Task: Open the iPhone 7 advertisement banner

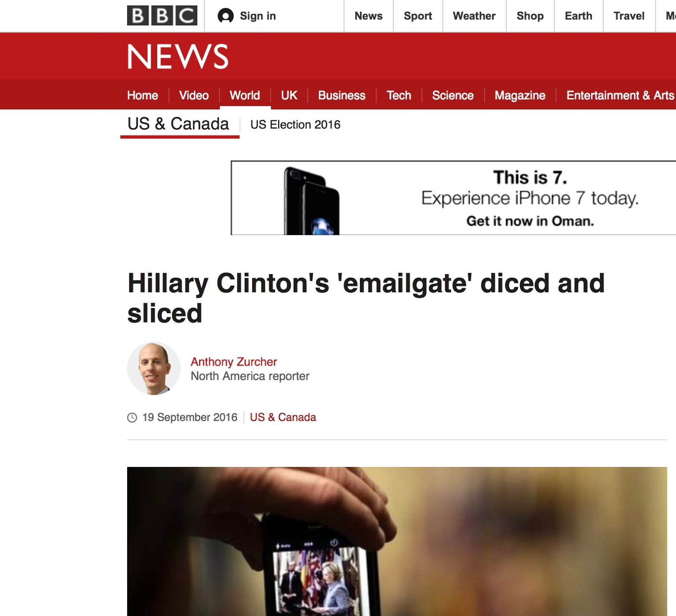Action: point(453,198)
